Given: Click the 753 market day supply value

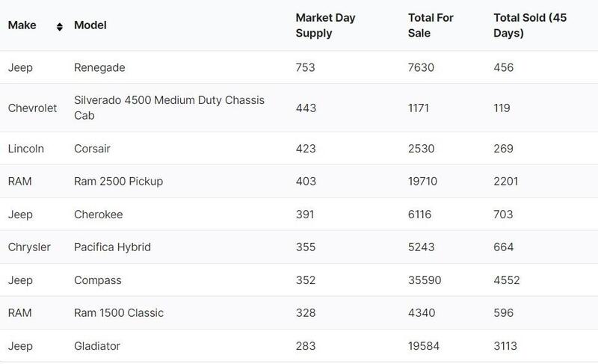Looking at the screenshot, I should (x=306, y=68).
